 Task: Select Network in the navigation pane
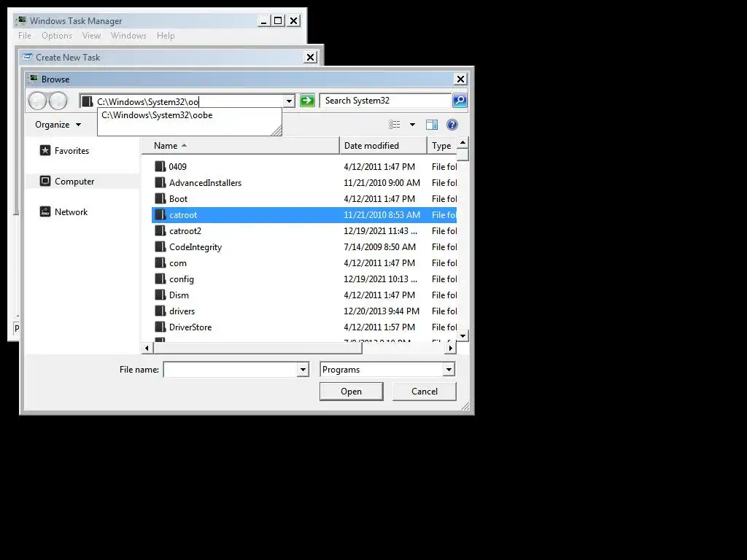pos(71,212)
